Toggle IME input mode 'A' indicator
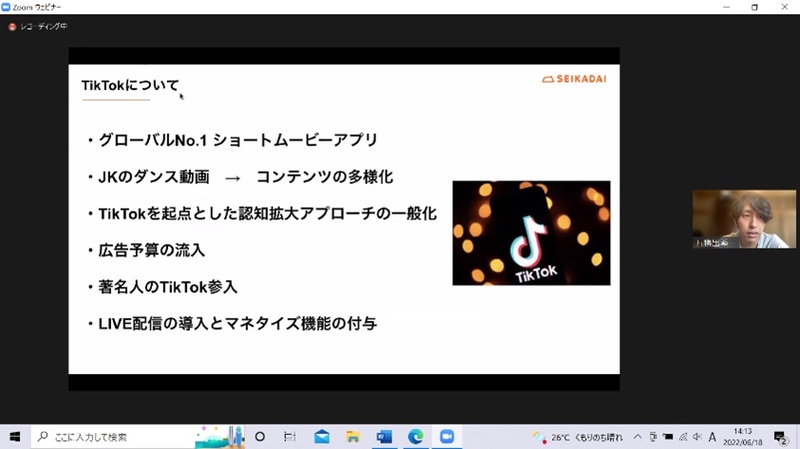This screenshot has height=449, width=800. (x=712, y=437)
